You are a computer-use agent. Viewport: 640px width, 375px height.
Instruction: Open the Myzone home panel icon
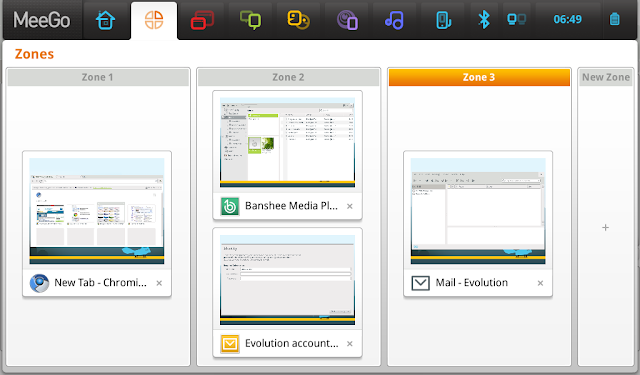pyautogui.click(x=106, y=20)
